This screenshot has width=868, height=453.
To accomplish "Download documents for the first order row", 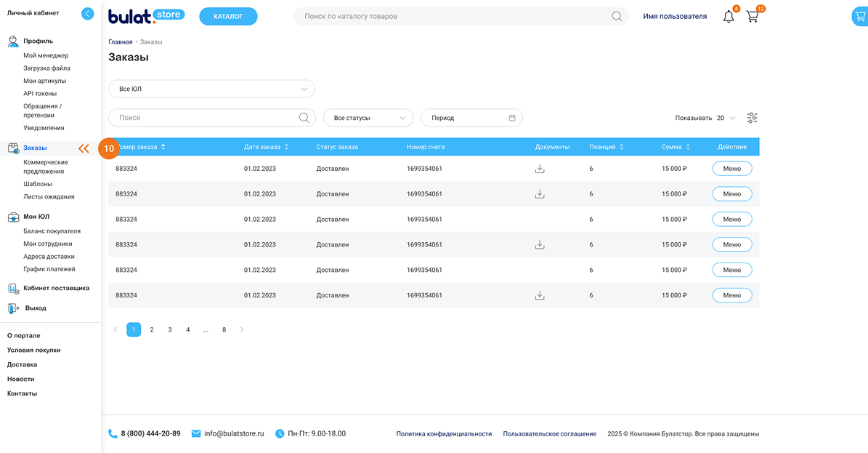I will pos(540,169).
